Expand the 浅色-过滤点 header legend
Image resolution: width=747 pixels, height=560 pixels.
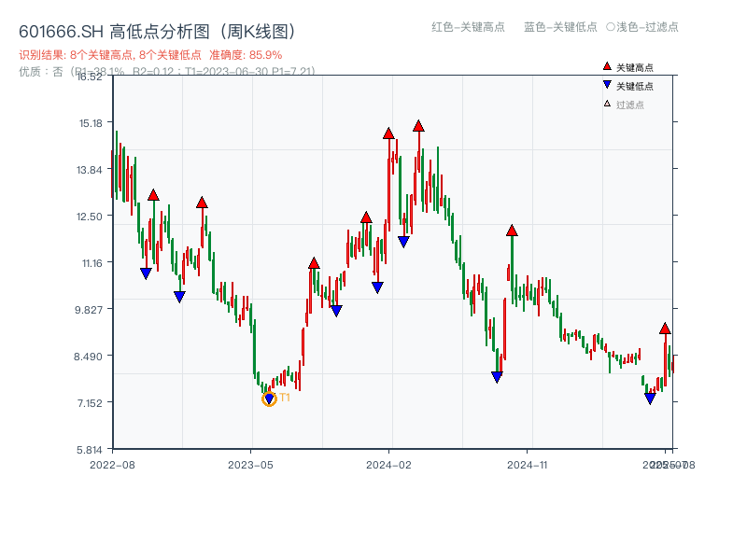(x=644, y=28)
